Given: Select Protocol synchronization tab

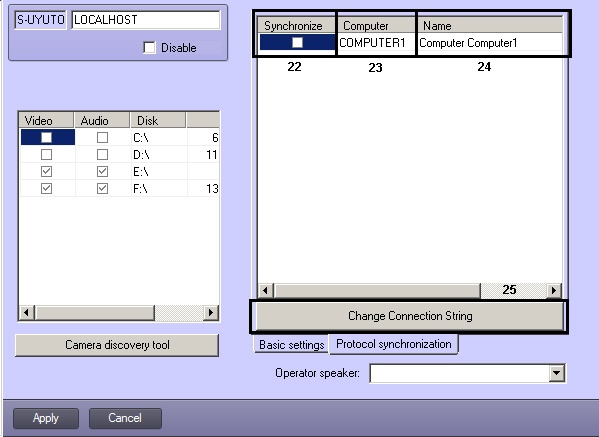Looking at the screenshot, I should (393, 344).
